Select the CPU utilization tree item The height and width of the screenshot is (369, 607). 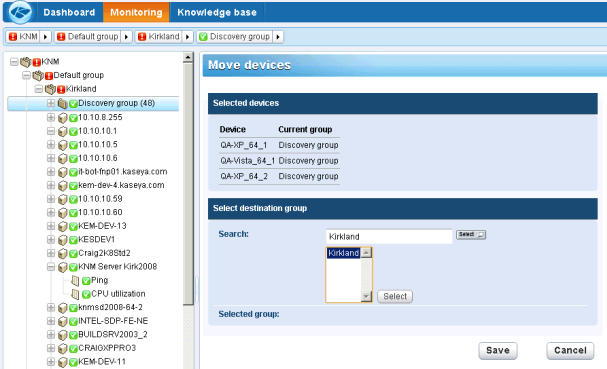point(118,293)
